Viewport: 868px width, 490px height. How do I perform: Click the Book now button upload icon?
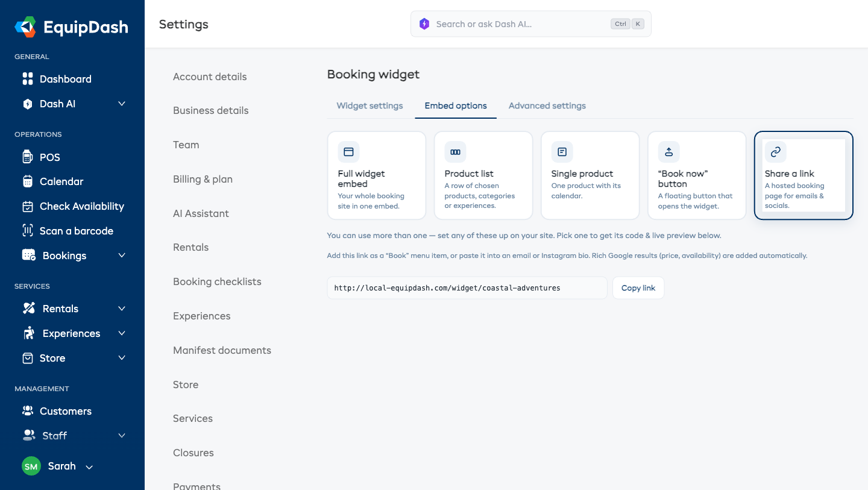point(668,152)
